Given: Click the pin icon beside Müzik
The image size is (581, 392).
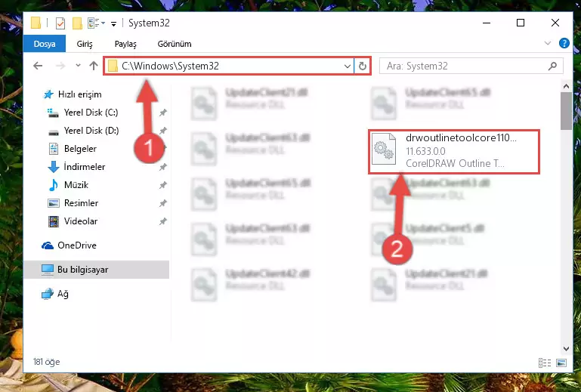Looking at the screenshot, I should coord(162,185).
